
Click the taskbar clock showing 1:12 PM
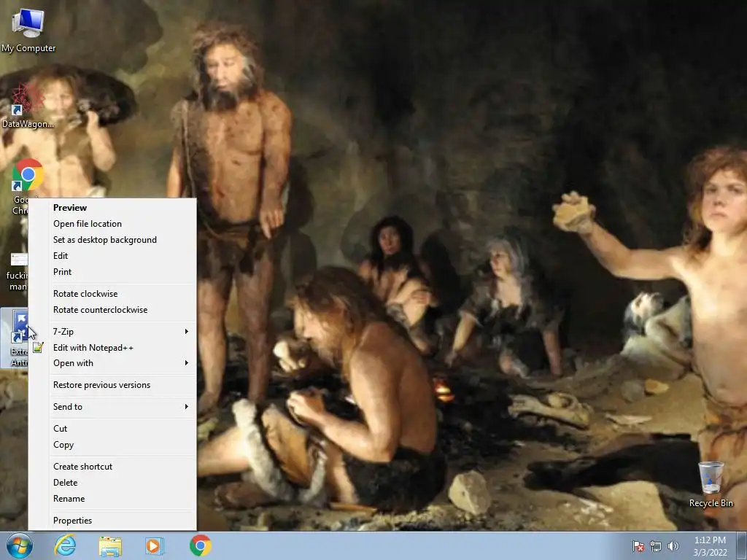point(710,546)
